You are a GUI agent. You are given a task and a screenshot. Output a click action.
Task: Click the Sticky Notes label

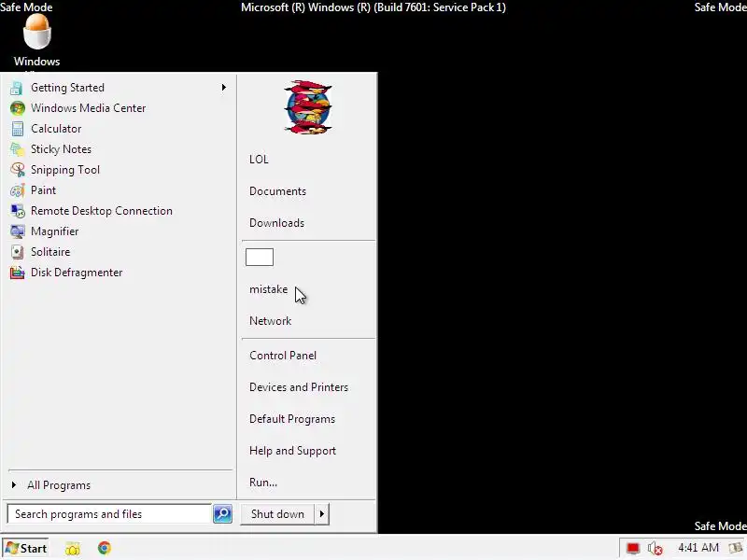61,149
